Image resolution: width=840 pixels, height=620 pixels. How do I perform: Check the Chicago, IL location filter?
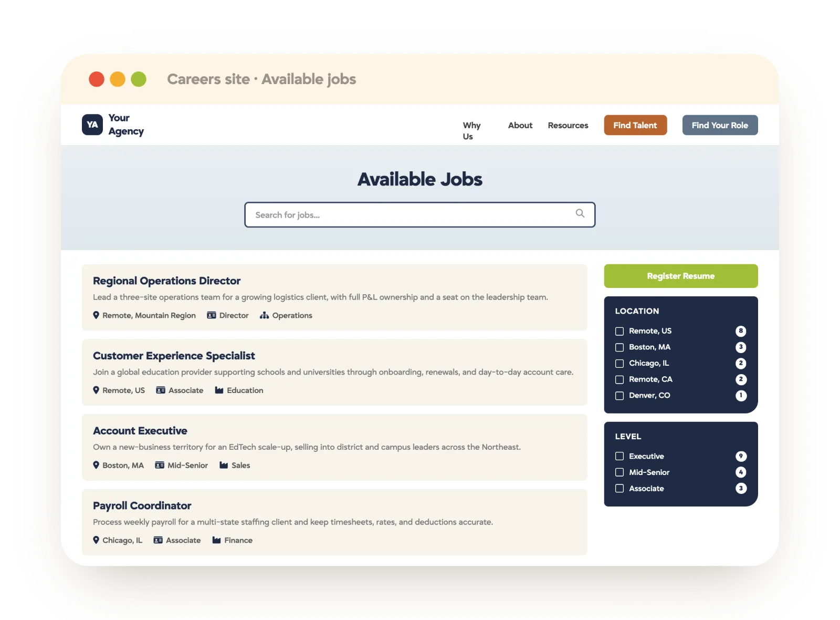619,364
